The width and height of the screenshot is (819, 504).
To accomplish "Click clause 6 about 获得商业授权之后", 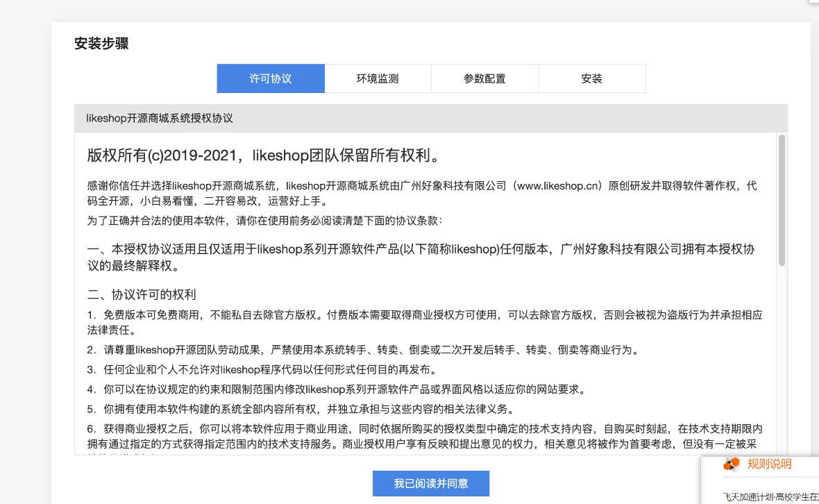I will (x=425, y=437).
